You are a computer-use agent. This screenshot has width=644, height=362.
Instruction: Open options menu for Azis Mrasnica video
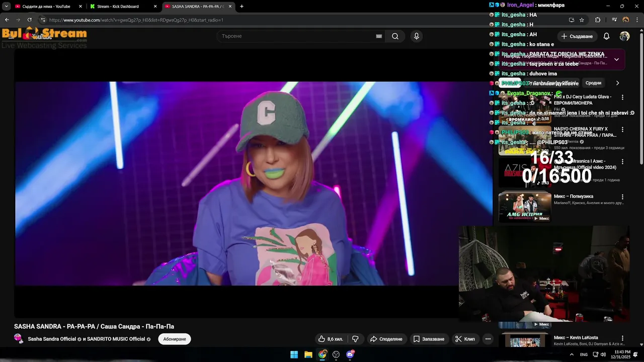622,162
